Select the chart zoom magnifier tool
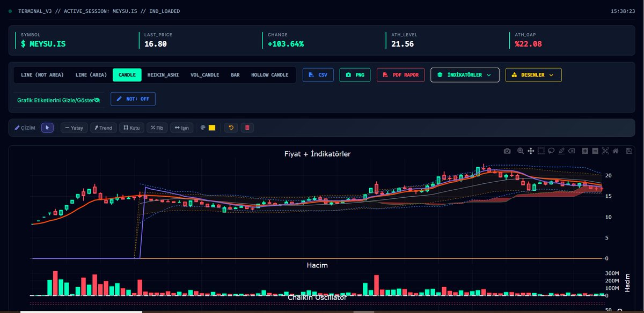Screen dimensions: 644x313 click(520, 151)
